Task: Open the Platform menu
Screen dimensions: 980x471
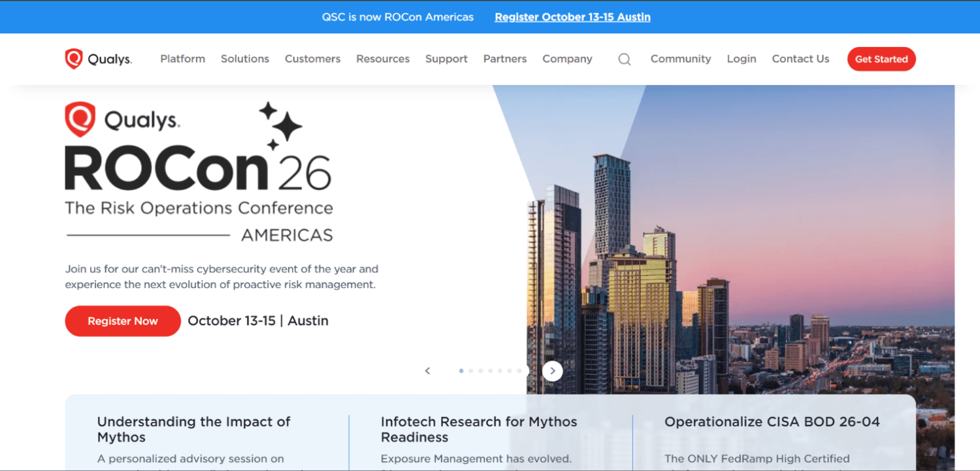Action: pos(183,59)
